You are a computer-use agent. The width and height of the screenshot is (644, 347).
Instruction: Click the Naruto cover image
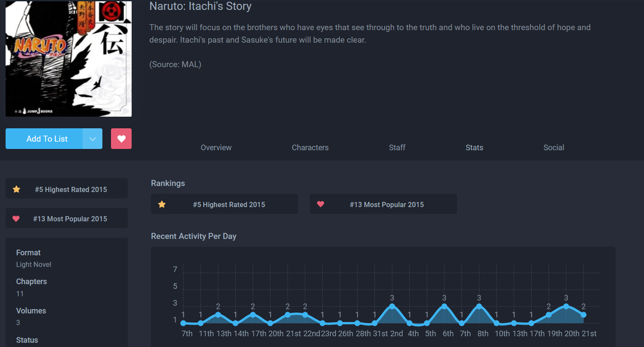[x=68, y=58]
